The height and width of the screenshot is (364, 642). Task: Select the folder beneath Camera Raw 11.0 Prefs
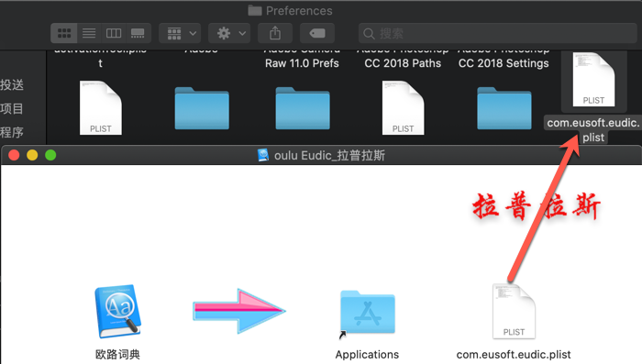pos(303,108)
